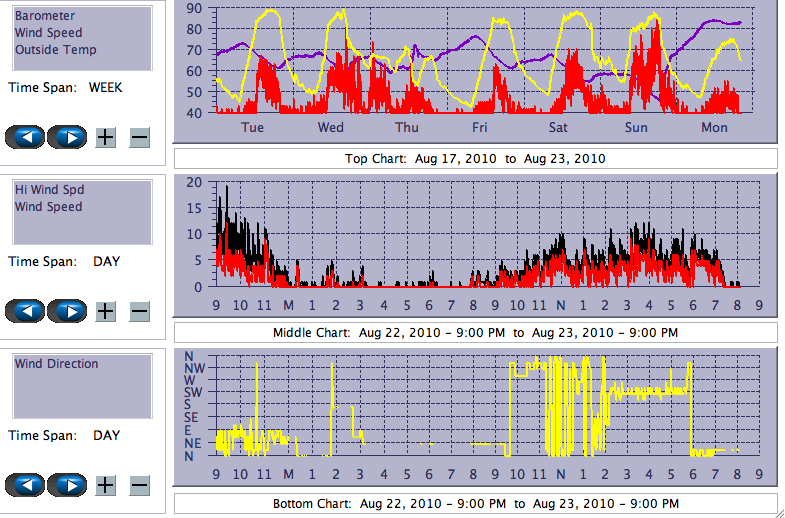Click bottom chart back arrow button
This screenshot has width=785, height=518.
(26, 485)
